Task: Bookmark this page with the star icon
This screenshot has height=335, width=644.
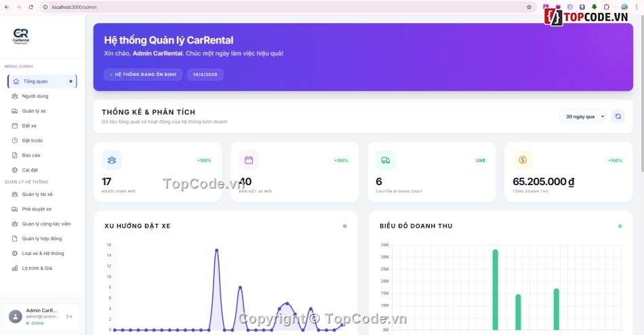Action: tap(529, 7)
